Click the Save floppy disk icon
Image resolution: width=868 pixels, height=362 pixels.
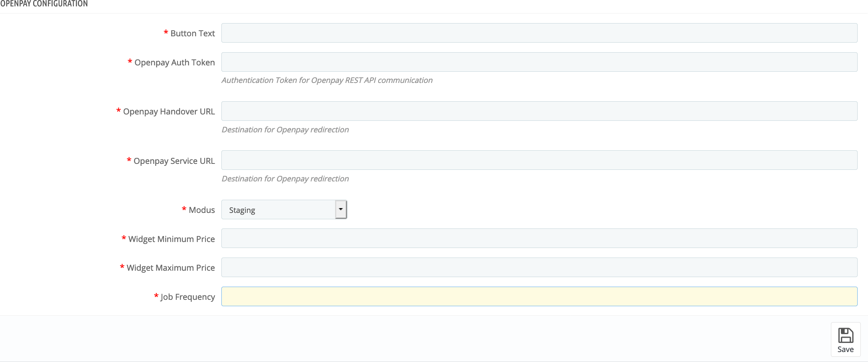(x=845, y=335)
